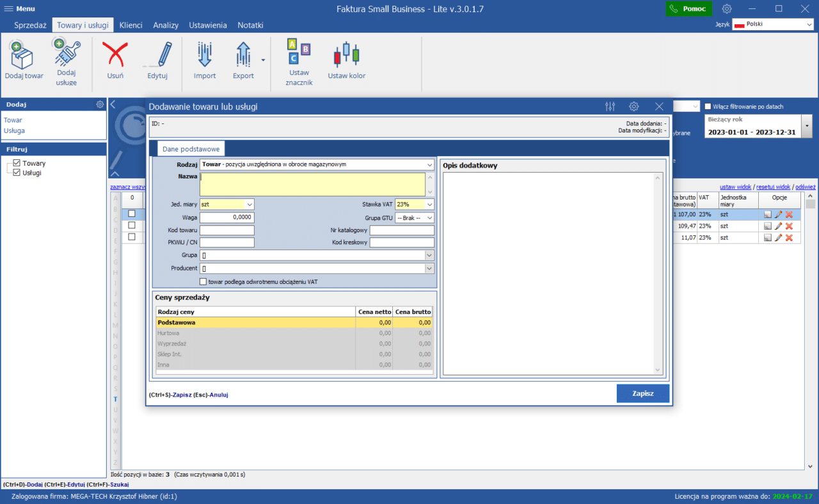The height and width of the screenshot is (504, 819).
Task: Click the 'resetuj widok' link
Action: (x=772, y=187)
